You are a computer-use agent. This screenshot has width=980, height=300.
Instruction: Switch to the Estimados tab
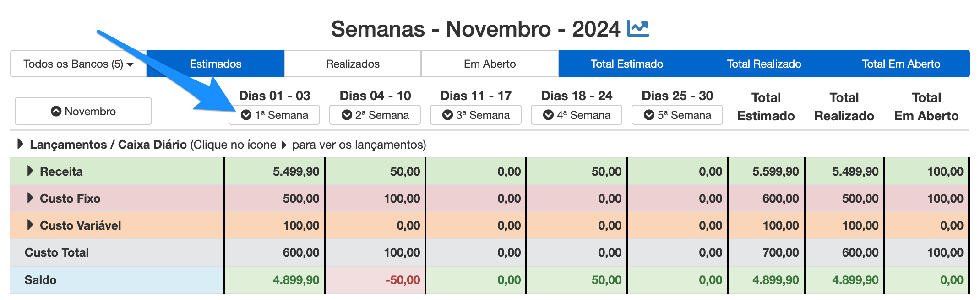[216, 64]
